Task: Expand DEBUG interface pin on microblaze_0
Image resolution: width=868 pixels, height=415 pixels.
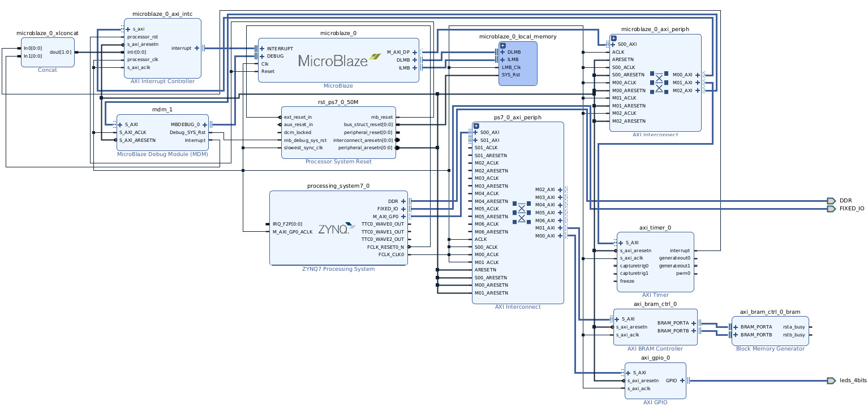Action: point(262,56)
